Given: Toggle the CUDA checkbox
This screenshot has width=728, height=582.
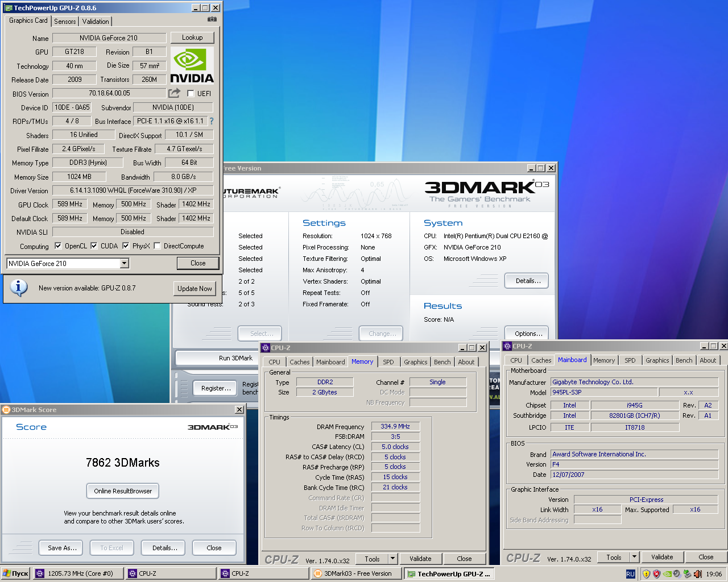Looking at the screenshot, I should point(94,246).
